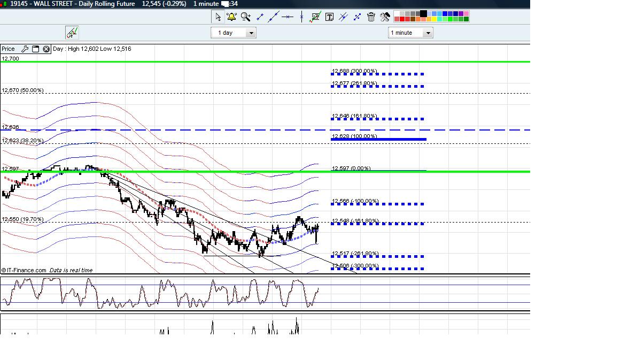Toggle the chart drawing-mode cursor button
The width and height of the screenshot is (644, 352).
tap(72, 33)
